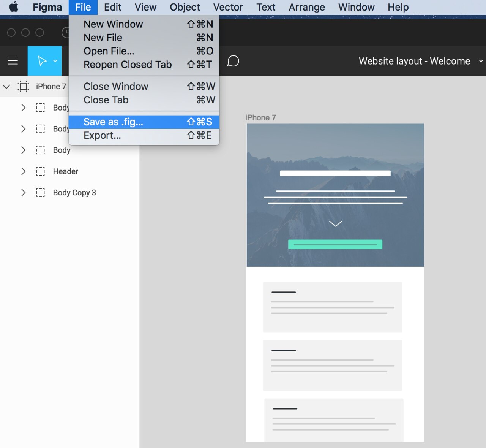The height and width of the screenshot is (448, 486).
Task: Open the Apple menu
Action: coord(14,7)
